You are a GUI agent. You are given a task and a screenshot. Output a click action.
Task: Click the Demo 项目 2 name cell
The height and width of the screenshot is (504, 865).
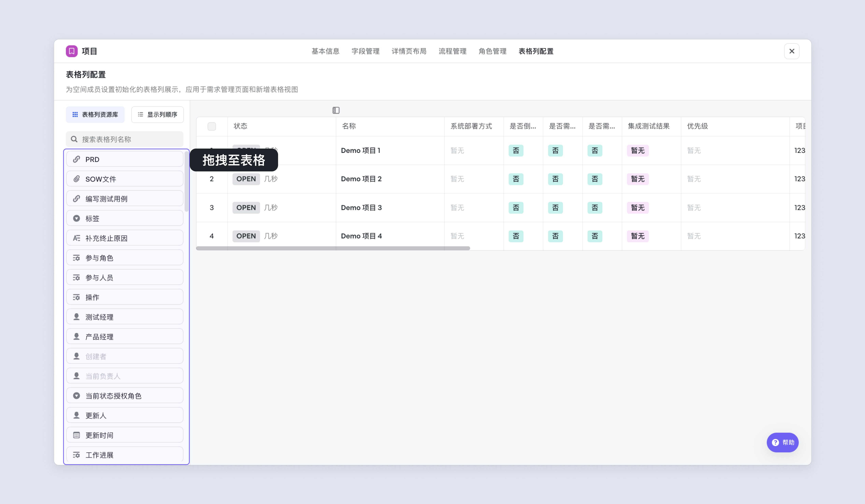(390, 179)
